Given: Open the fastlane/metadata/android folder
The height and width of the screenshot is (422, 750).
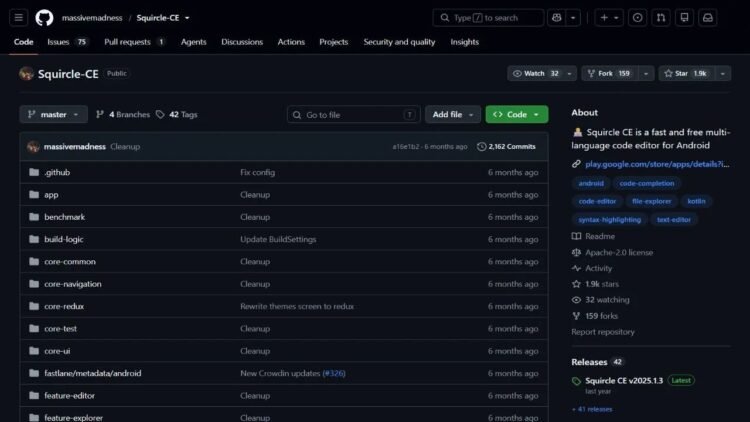Looking at the screenshot, I should tap(93, 373).
